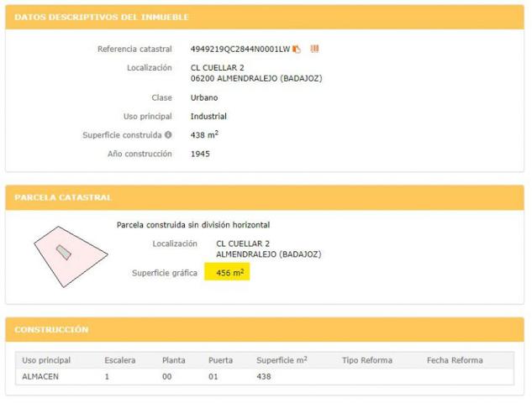The image size is (532, 403).
Task: Click the Puerta column header
Action: pos(221,360)
